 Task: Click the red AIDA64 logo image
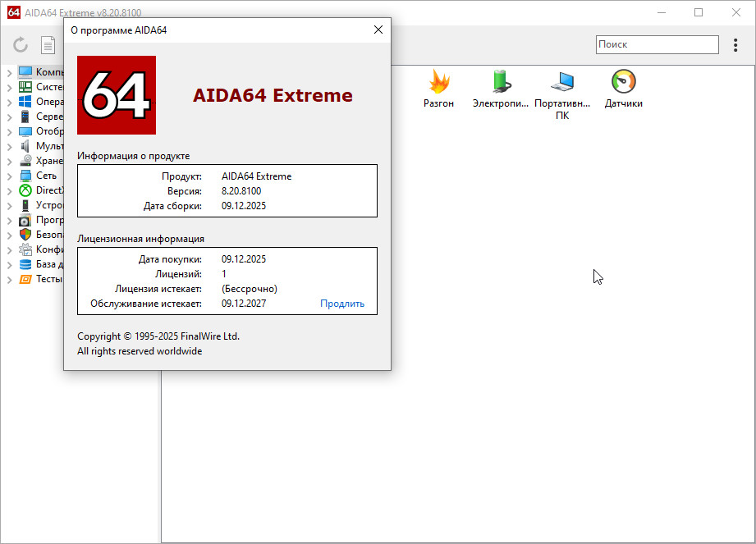tap(117, 95)
